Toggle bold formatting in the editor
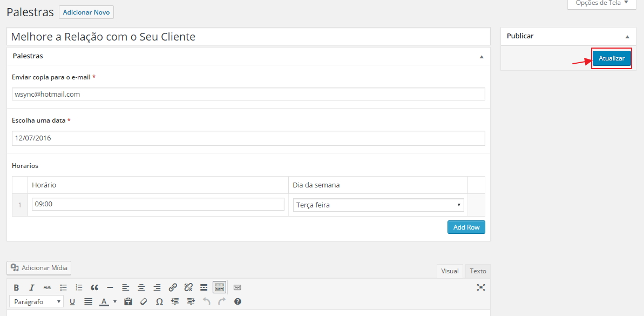 (16, 287)
